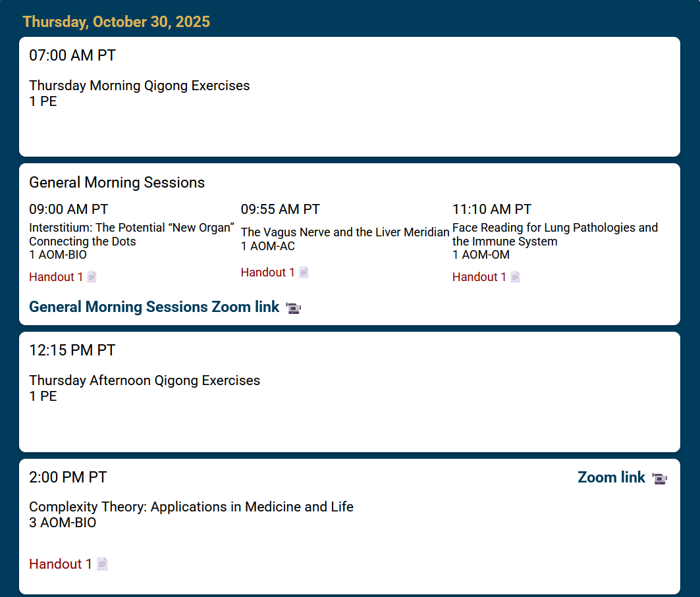The image size is (700, 597).
Task: Click document icon beside Face Reading Handout 1
Action: (515, 277)
